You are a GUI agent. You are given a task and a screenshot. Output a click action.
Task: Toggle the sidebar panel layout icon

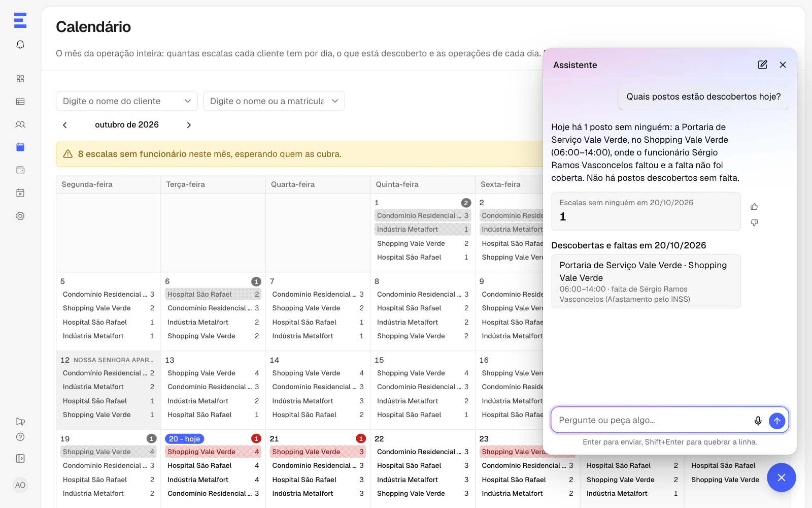click(20, 459)
